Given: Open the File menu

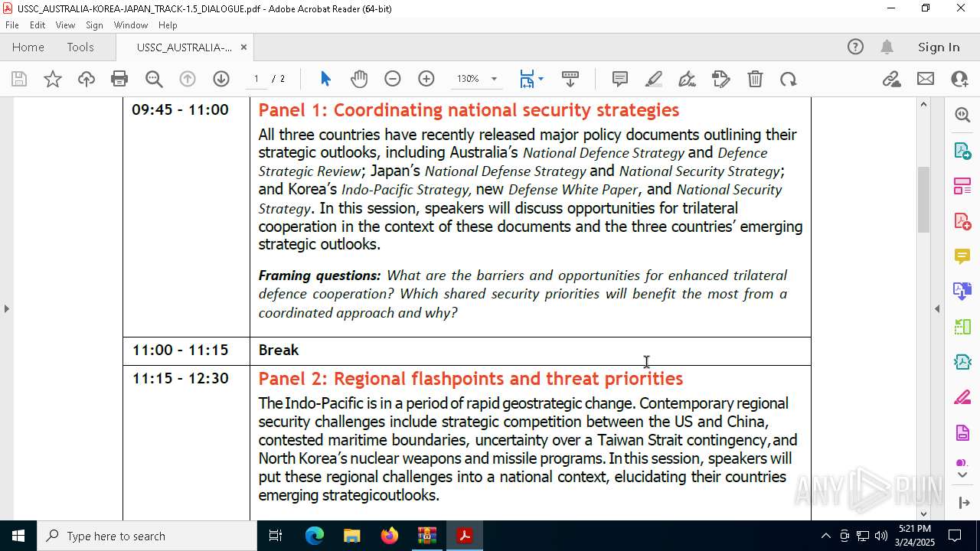Looking at the screenshot, I should [x=12, y=25].
